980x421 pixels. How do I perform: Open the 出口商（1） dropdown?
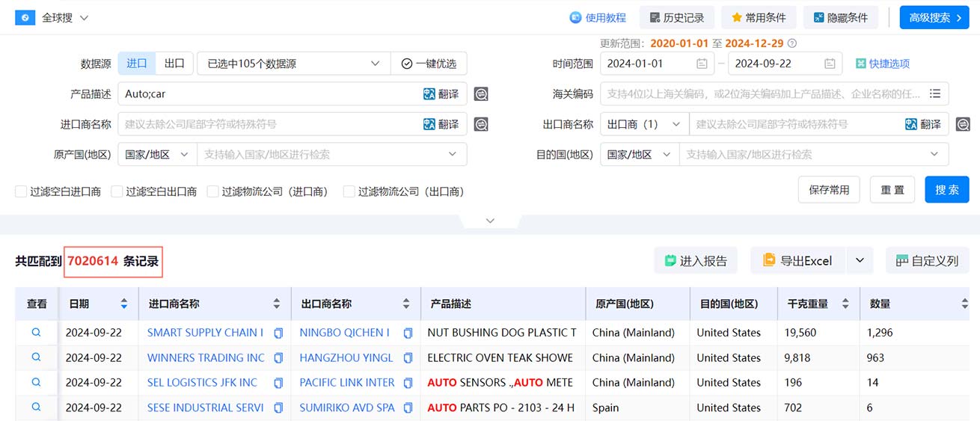click(645, 124)
